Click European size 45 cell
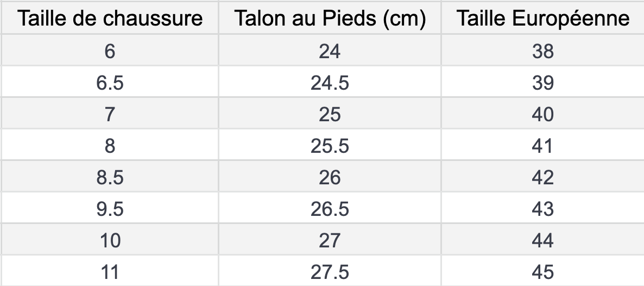Viewport: 644px width, 286px height. 542,271
